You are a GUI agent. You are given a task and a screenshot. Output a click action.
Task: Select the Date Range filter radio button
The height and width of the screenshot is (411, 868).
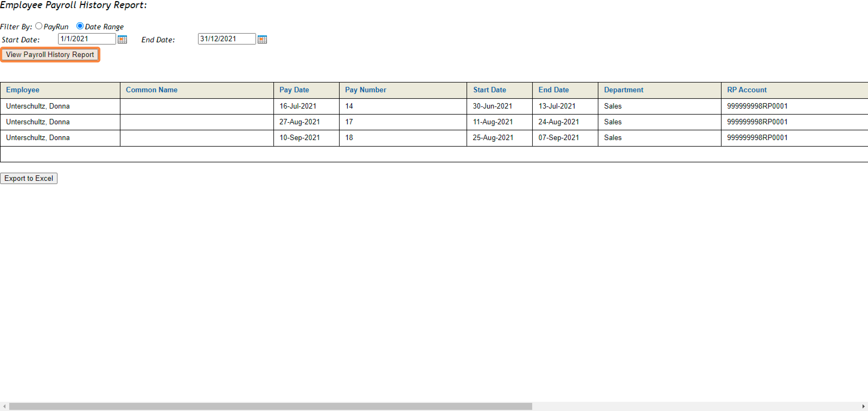pos(80,26)
